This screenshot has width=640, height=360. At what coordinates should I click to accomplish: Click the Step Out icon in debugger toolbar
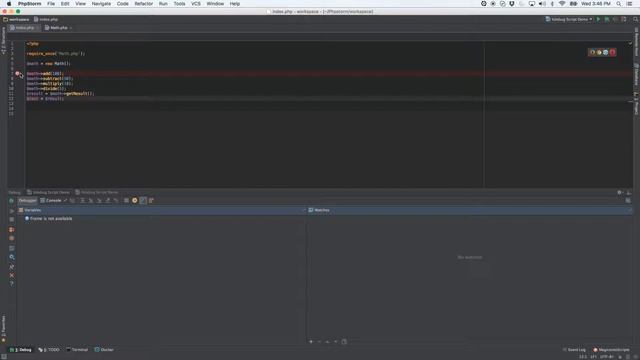108,200
